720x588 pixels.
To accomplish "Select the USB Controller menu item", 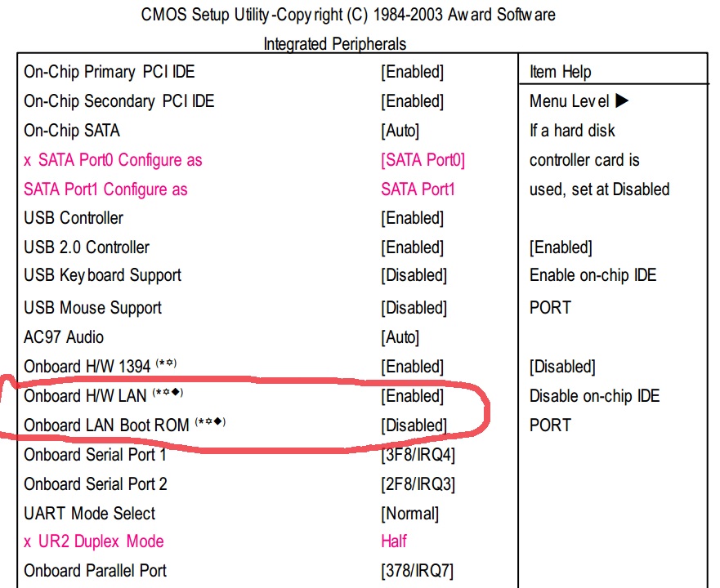I will pos(74,218).
